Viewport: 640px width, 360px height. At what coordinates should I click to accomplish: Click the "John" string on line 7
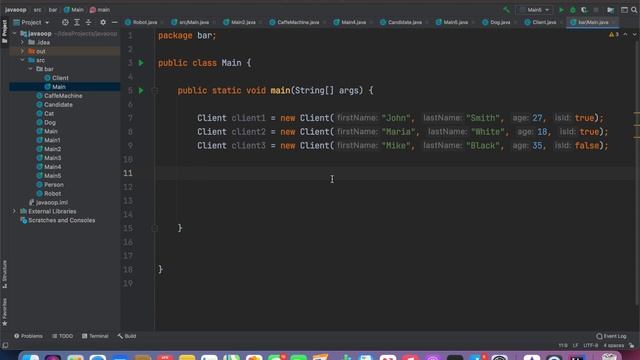[396, 118]
